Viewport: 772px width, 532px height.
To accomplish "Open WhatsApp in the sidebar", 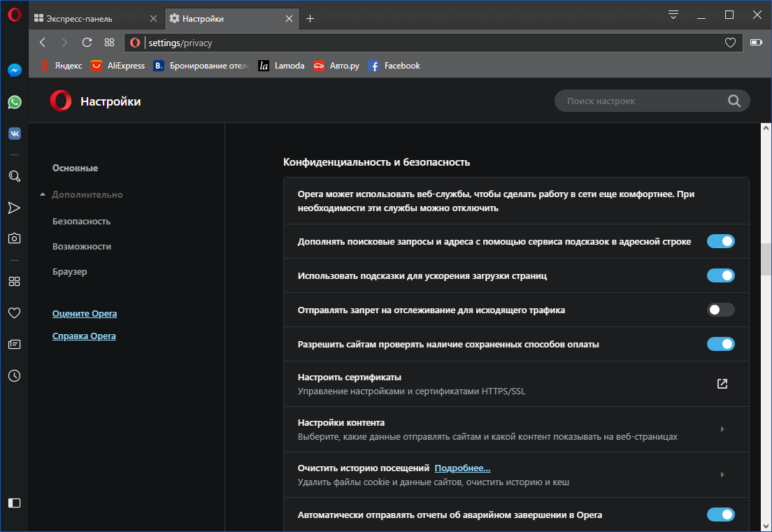I will [x=14, y=102].
